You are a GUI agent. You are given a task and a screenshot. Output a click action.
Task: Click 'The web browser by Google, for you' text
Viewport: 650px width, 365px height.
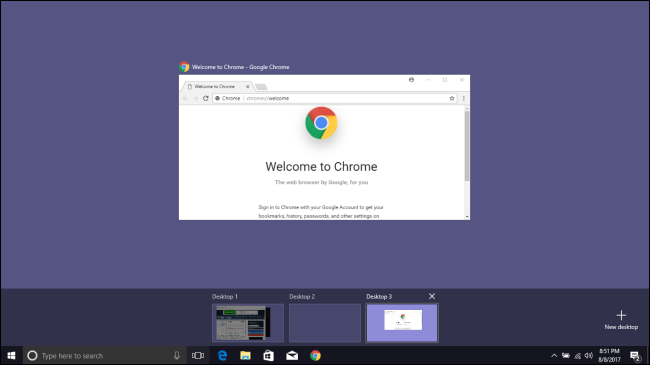pyautogui.click(x=321, y=182)
